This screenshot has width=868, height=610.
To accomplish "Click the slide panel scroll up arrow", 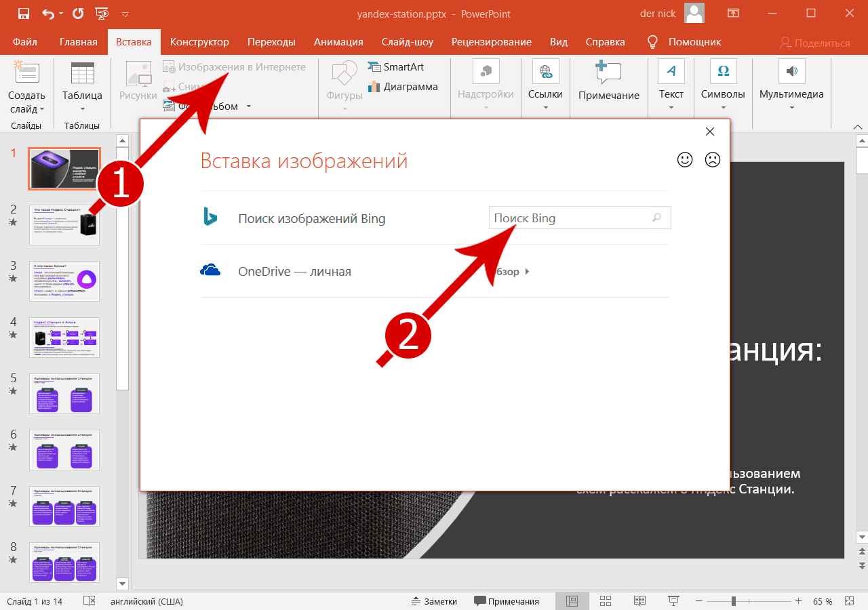I will tap(123, 140).
